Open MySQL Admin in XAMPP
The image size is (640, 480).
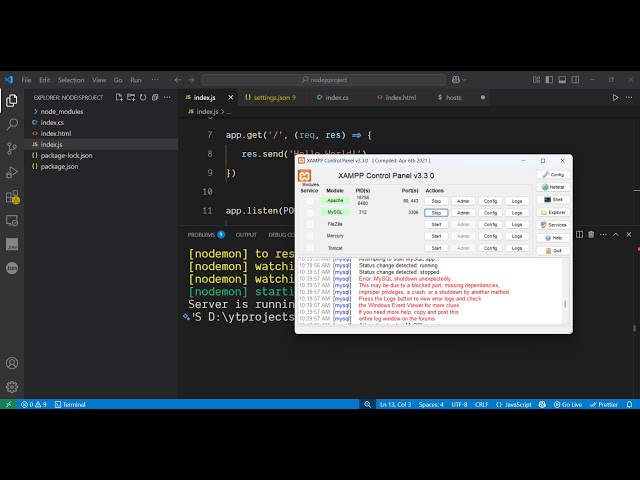[463, 213]
